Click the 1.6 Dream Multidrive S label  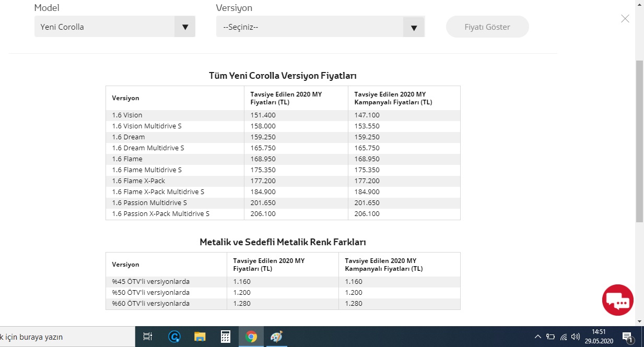point(148,148)
